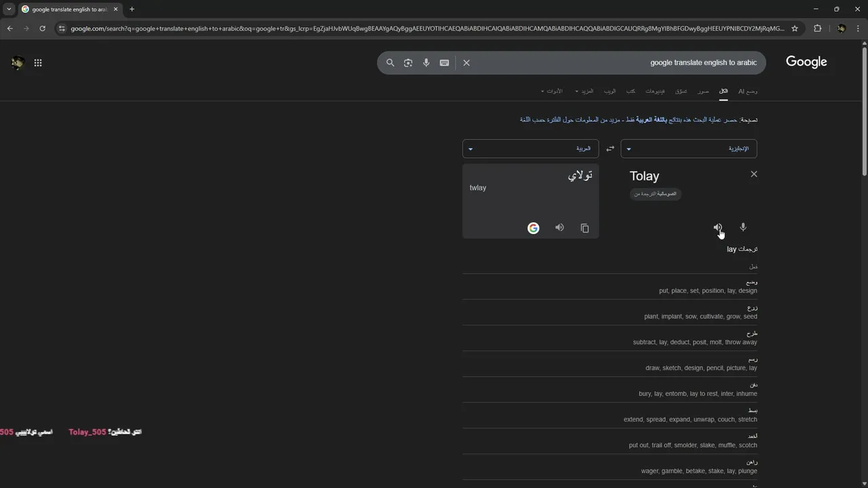Image resolution: width=868 pixels, height=488 pixels.
Task: Switch to the AI mode (وضع AI) tab
Action: coord(748,91)
